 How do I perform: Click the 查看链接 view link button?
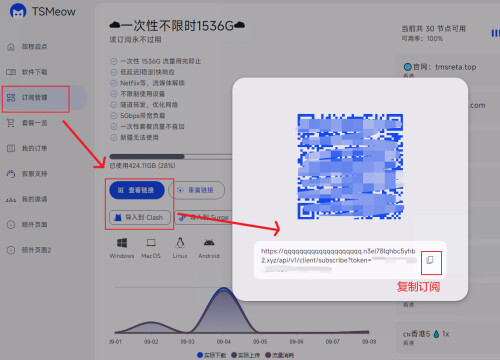tap(137, 190)
